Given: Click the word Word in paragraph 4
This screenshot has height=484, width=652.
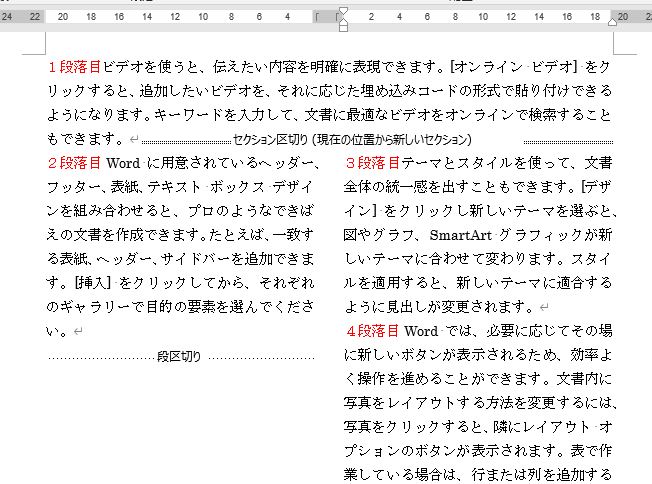Looking at the screenshot, I should pos(421,331).
